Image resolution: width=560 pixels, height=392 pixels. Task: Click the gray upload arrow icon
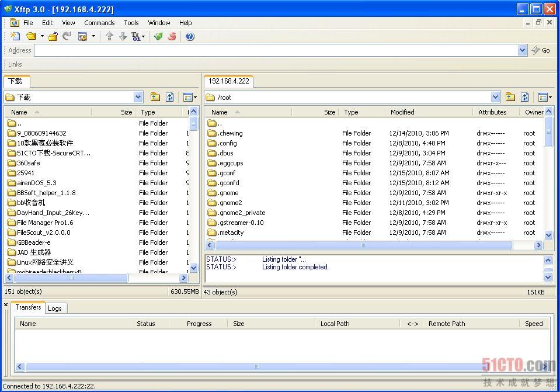click(110, 36)
